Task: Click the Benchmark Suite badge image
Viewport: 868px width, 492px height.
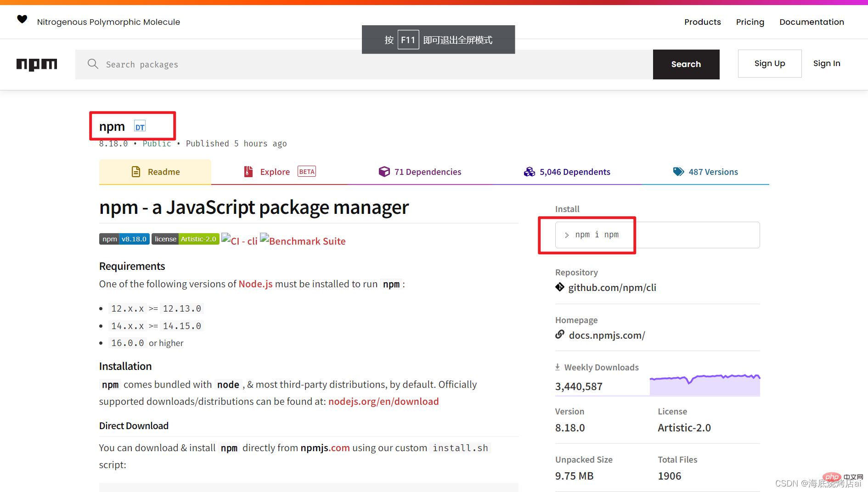Action: [x=303, y=240]
